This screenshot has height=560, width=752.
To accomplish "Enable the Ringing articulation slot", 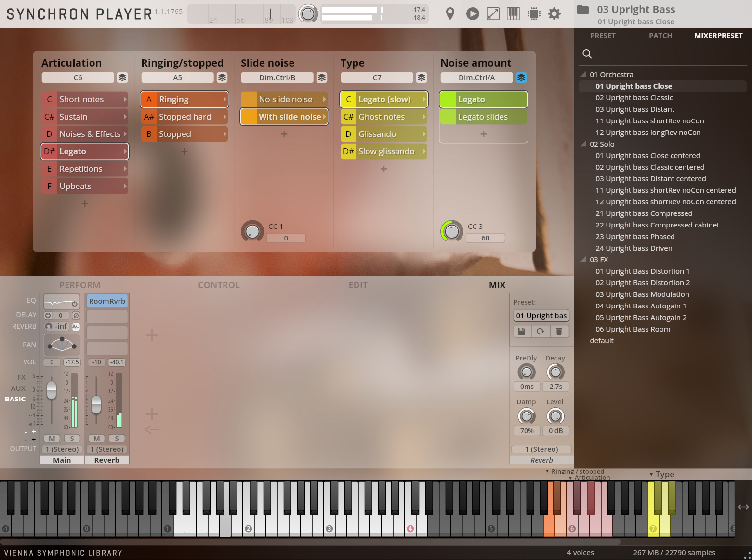I will 185,99.
